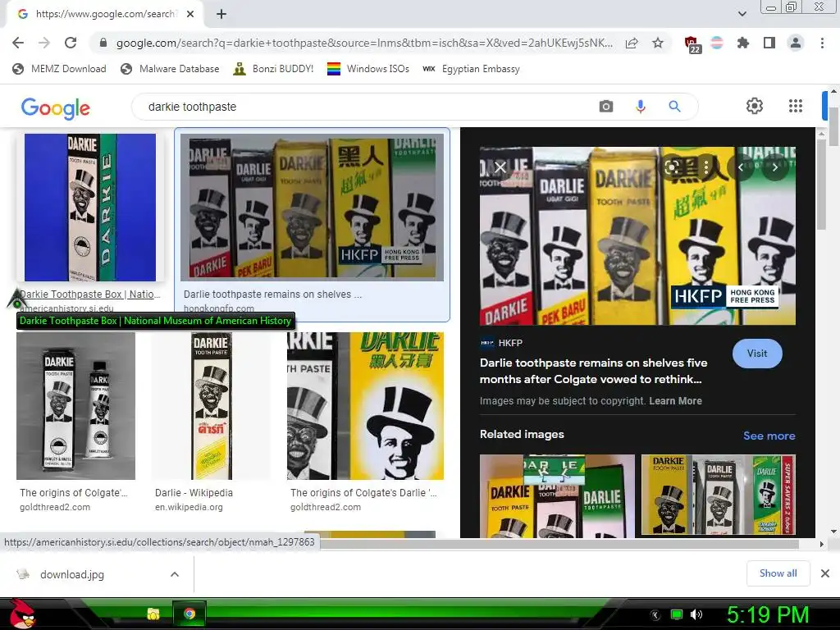Open Chrome's three-dot menu
This screenshot has height=630, width=840.
click(x=822, y=43)
